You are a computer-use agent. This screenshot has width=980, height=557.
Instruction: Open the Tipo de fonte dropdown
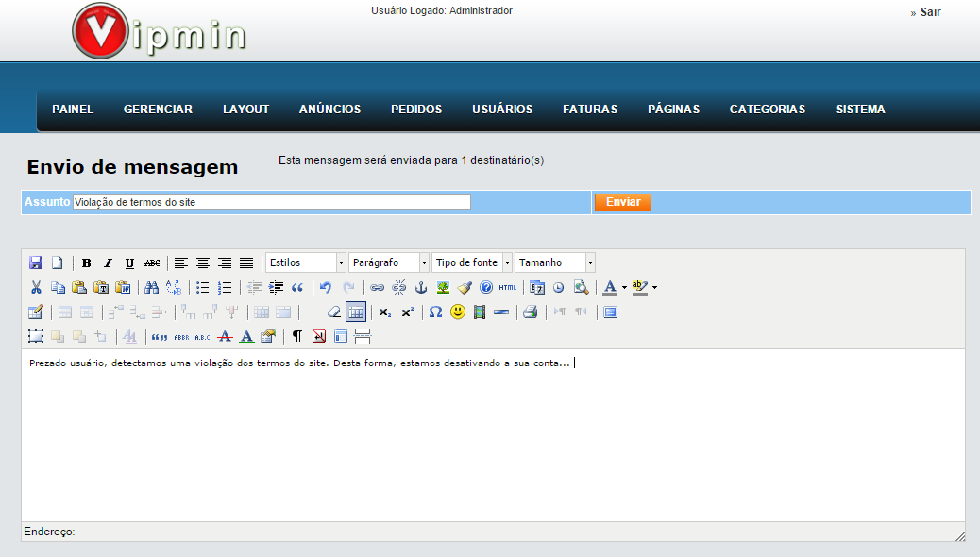472,262
